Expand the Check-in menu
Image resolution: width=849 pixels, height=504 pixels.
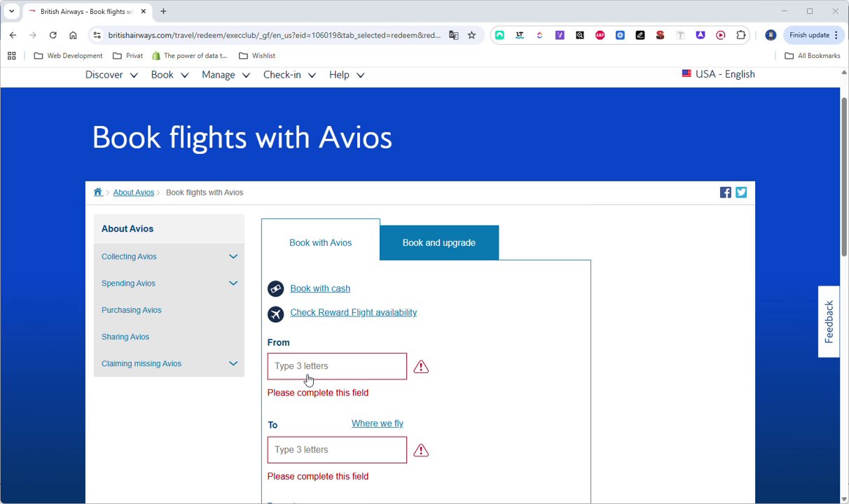(289, 75)
